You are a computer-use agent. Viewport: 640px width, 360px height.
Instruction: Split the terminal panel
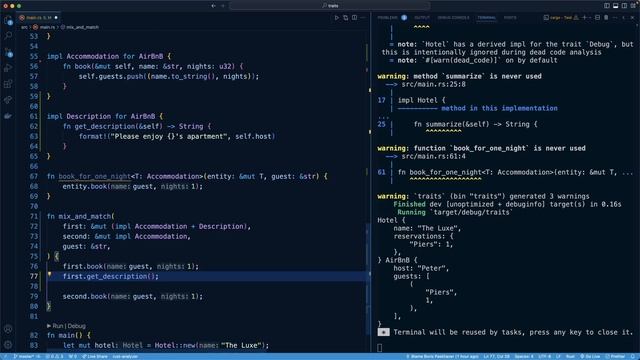598,18
